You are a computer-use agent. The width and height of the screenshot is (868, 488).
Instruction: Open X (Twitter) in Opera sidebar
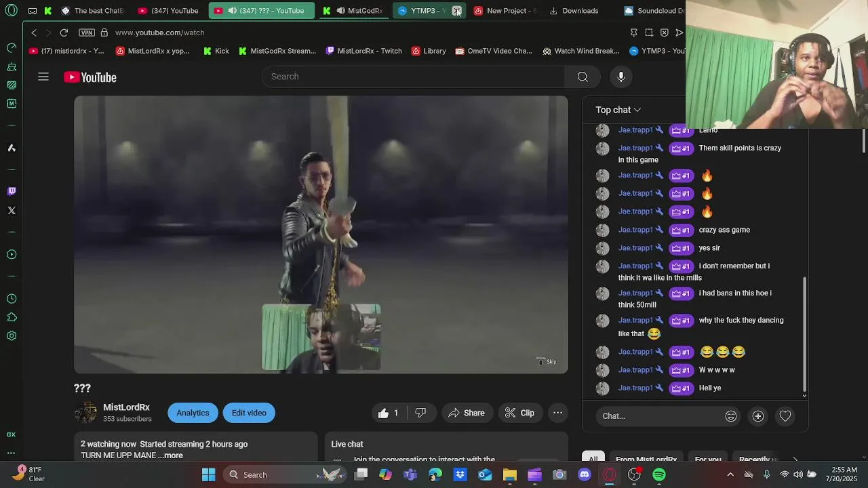(x=12, y=211)
